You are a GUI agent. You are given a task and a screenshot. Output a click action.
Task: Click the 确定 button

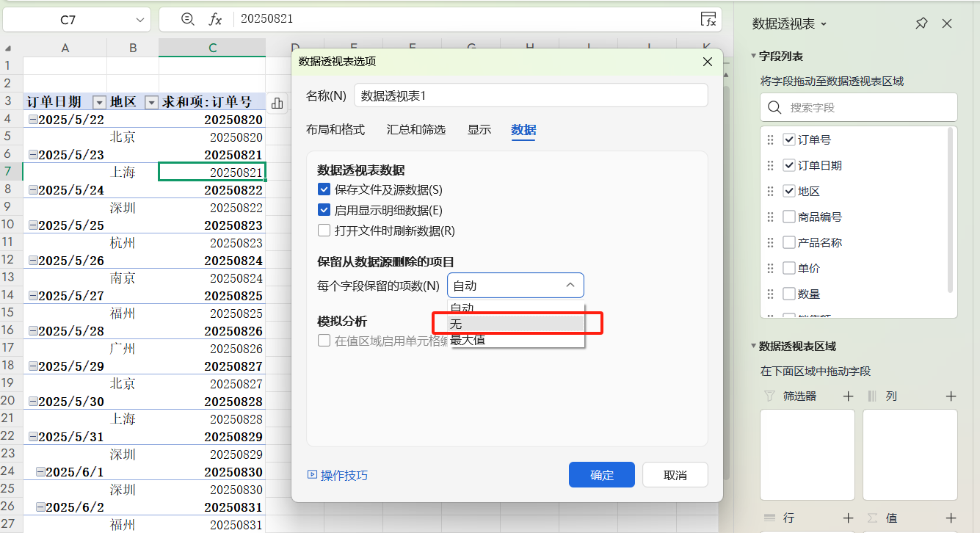[601, 474]
